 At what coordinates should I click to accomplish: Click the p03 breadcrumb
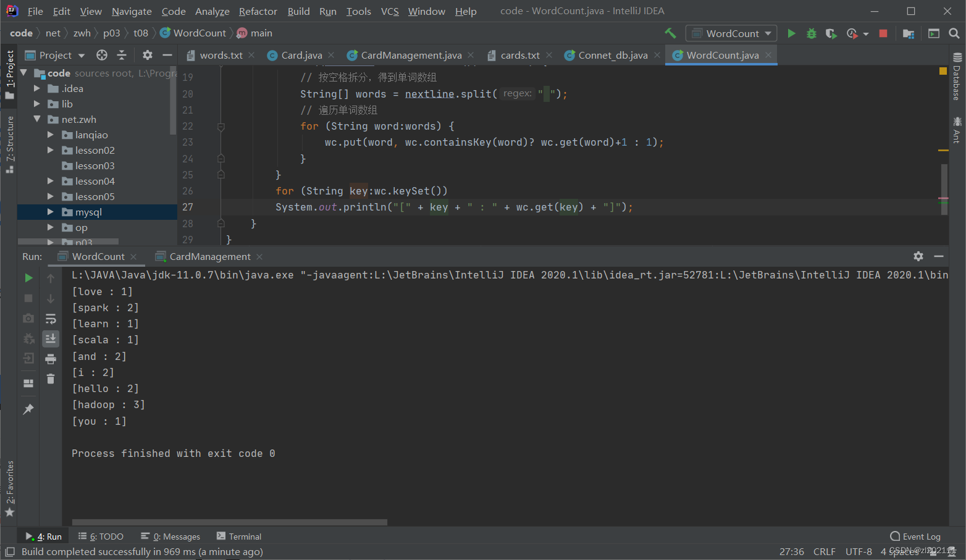112,33
